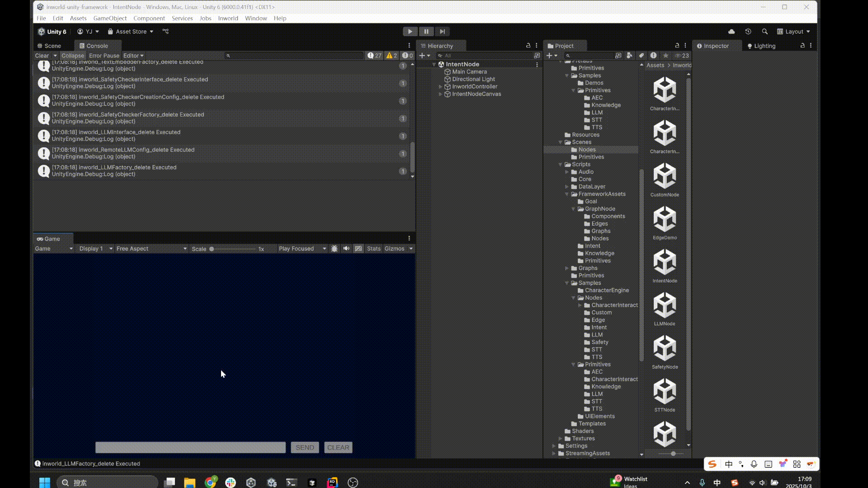Toggle the Stats overlay in Game view
The height and width of the screenshot is (488, 868).
click(x=373, y=249)
